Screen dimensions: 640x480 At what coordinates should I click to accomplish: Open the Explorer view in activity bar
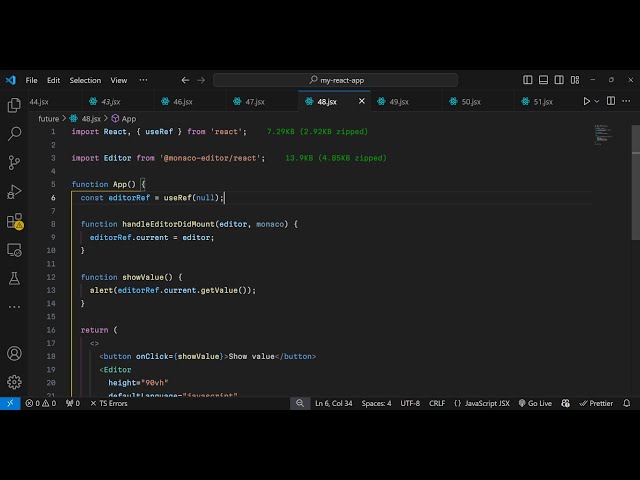[x=14, y=105]
